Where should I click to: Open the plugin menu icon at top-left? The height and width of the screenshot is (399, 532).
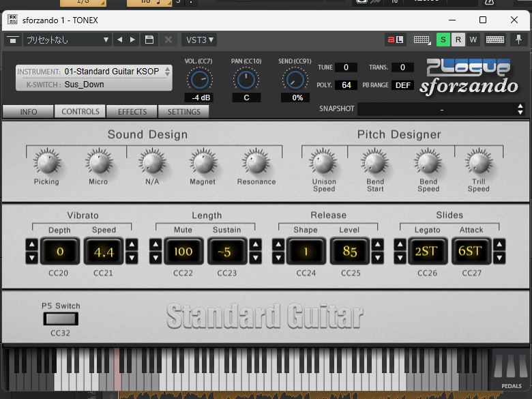pyautogui.click(x=12, y=40)
